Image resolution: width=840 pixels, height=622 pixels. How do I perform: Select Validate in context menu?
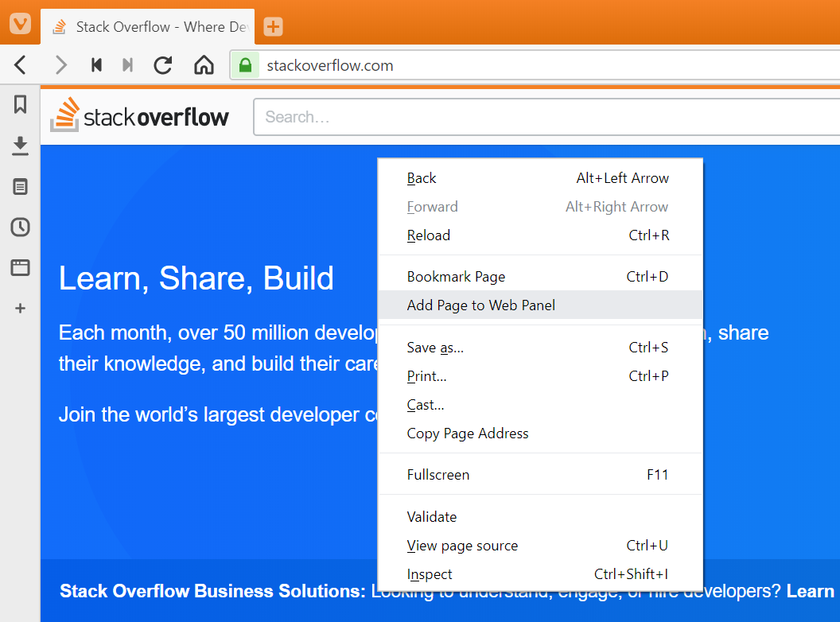pos(540,516)
